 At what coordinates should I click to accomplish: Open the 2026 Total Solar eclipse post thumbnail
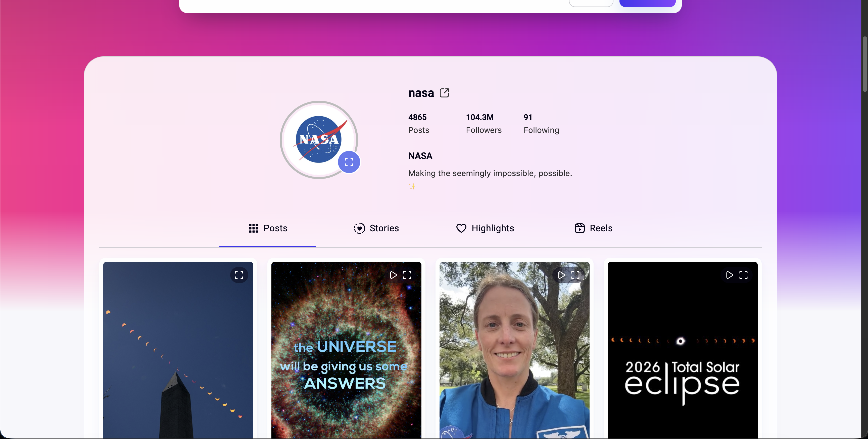point(683,350)
